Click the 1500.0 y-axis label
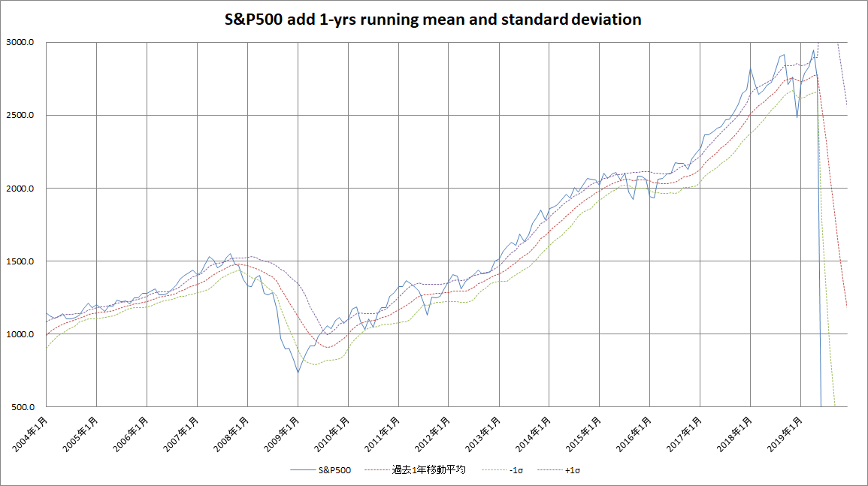 point(20,261)
